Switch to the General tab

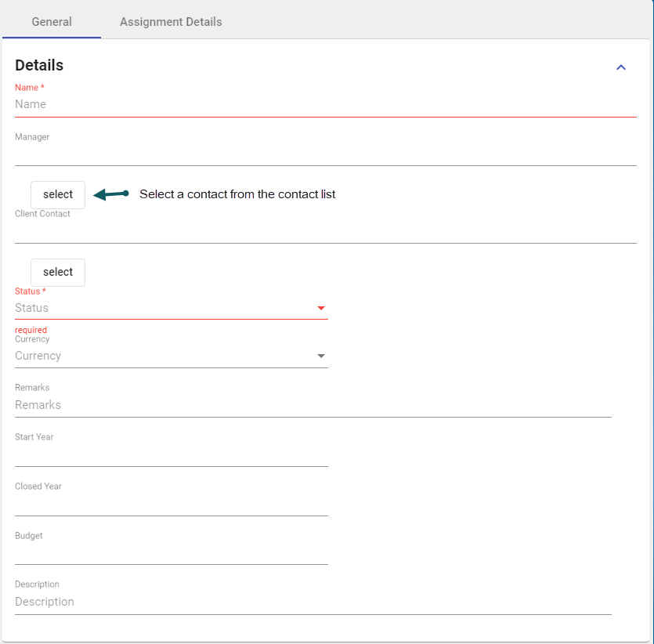pyautogui.click(x=52, y=22)
